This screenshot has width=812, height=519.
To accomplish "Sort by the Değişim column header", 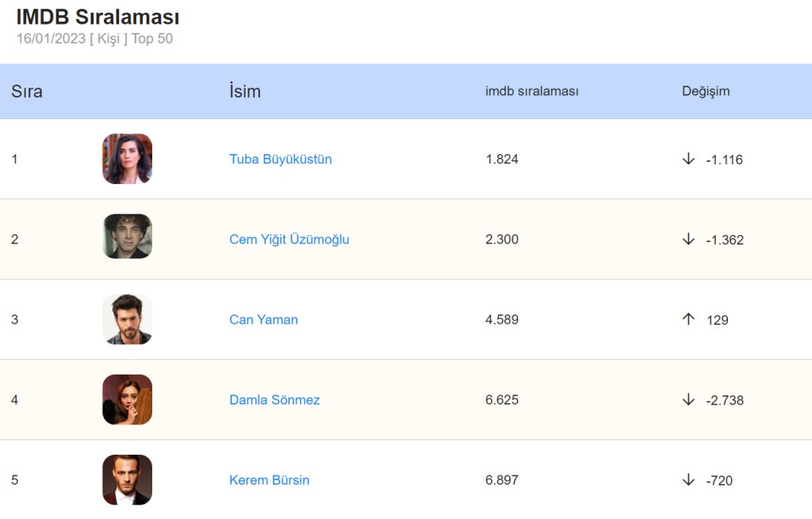I will (x=706, y=91).
